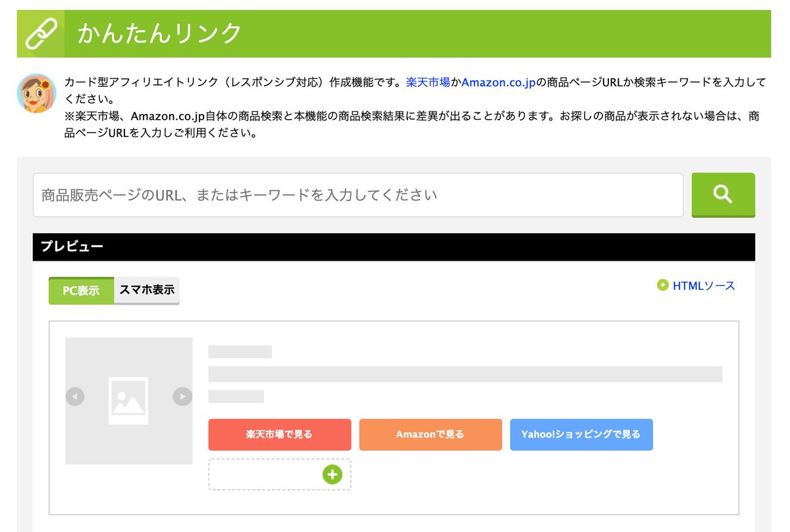This screenshot has height=532, width=790.
Task: Show next product image arrow
Action: pos(182,396)
